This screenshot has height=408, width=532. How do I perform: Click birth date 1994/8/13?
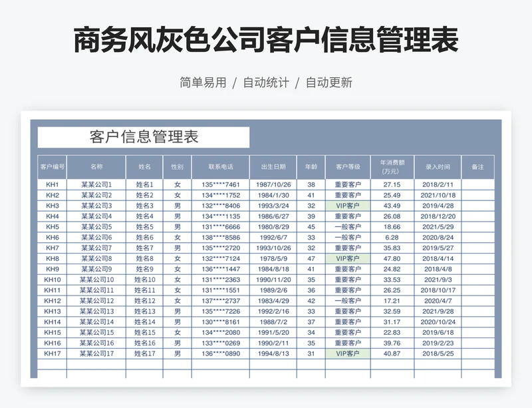tap(273, 353)
